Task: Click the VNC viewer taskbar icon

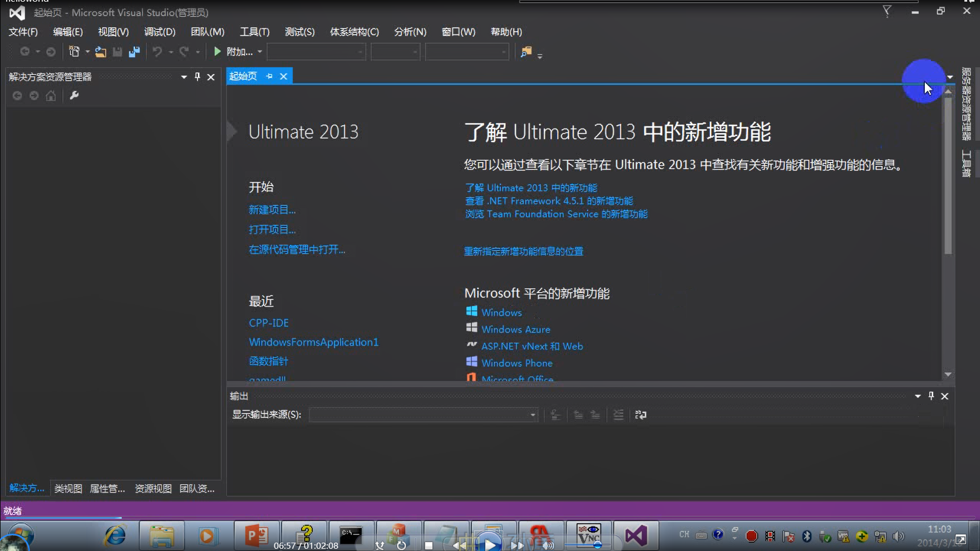Action: (589, 535)
